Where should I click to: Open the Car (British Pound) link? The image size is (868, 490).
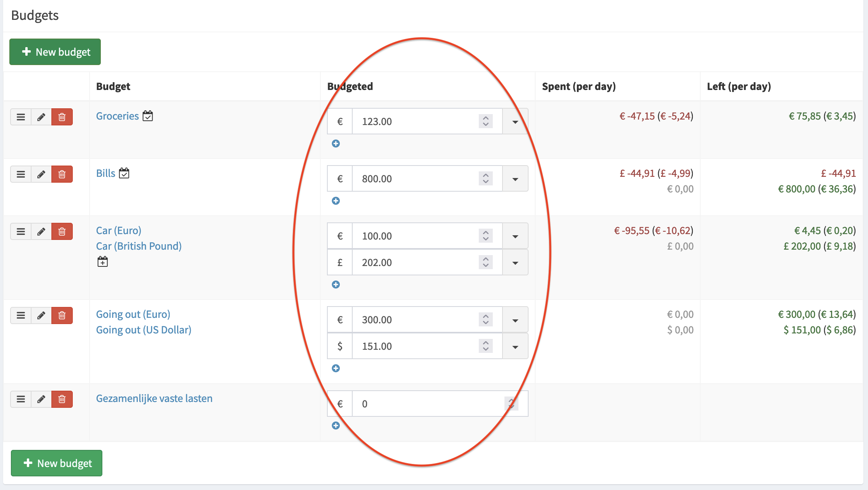click(139, 246)
